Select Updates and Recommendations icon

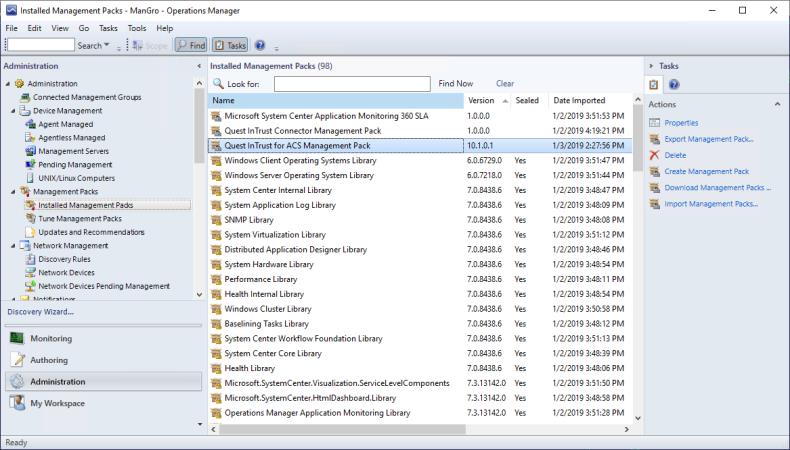coord(30,232)
